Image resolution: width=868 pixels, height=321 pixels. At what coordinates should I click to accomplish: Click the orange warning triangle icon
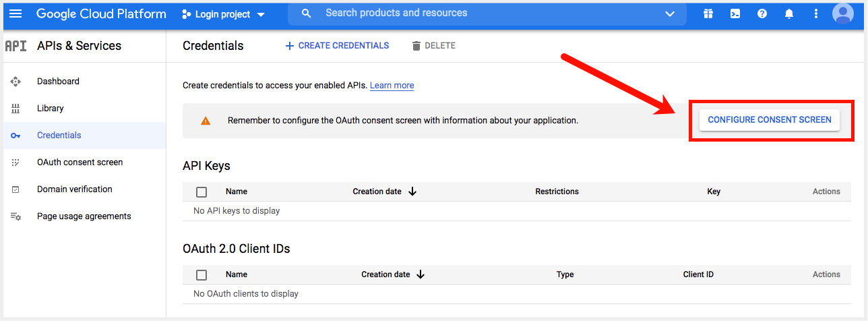206,121
